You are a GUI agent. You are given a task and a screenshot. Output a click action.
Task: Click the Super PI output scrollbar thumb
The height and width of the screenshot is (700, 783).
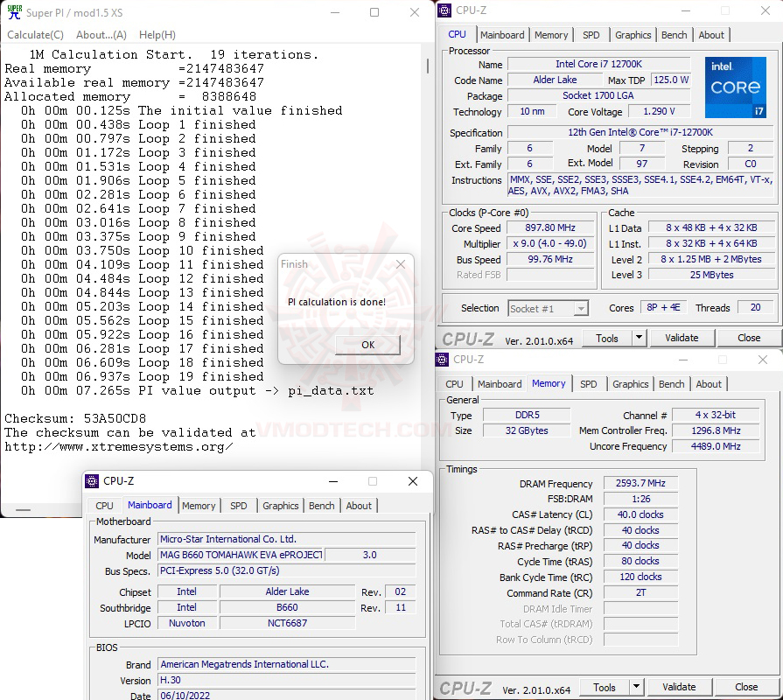tap(428, 66)
